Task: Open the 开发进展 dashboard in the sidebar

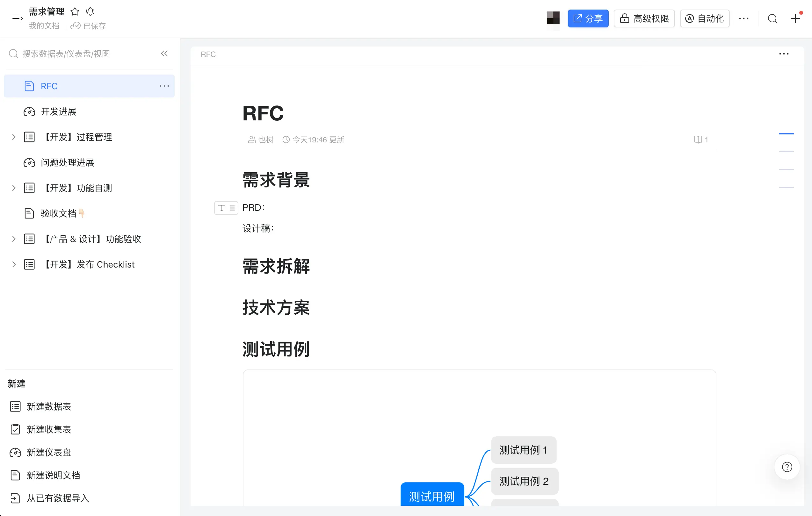Action: point(58,111)
